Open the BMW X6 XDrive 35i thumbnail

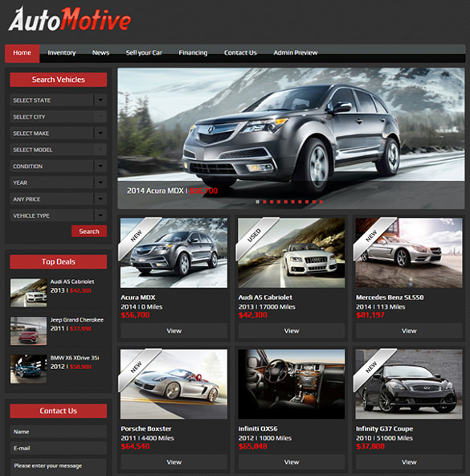point(29,369)
